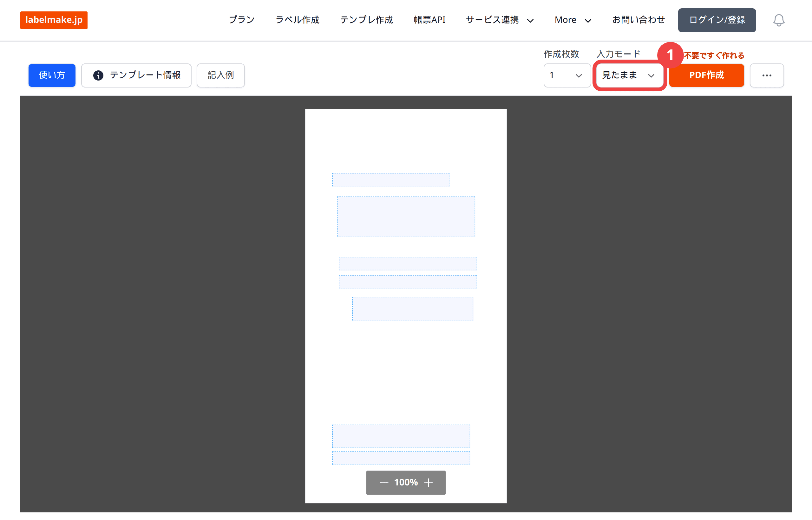
Task: Zoom out with the minus icon
Action: point(384,483)
